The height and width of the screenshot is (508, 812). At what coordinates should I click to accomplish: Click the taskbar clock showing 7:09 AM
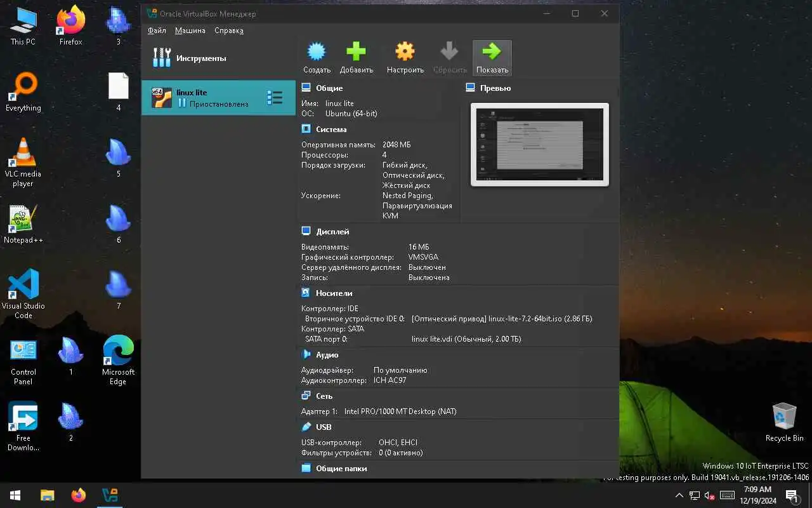(757, 495)
